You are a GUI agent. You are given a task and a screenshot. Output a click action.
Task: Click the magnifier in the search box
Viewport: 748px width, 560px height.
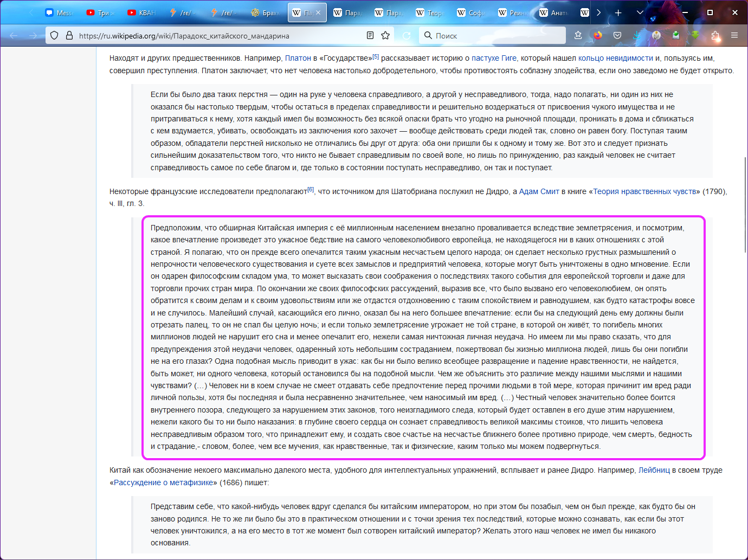tap(428, 35)
